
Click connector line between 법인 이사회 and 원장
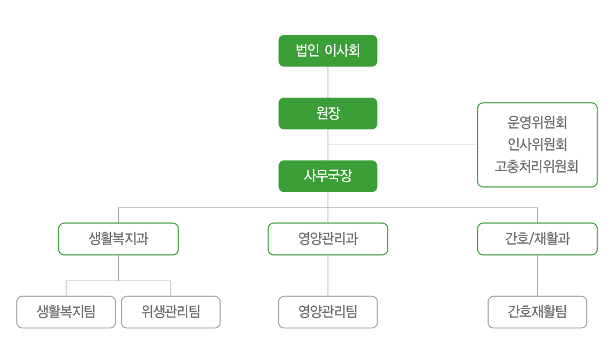[328, 82]
